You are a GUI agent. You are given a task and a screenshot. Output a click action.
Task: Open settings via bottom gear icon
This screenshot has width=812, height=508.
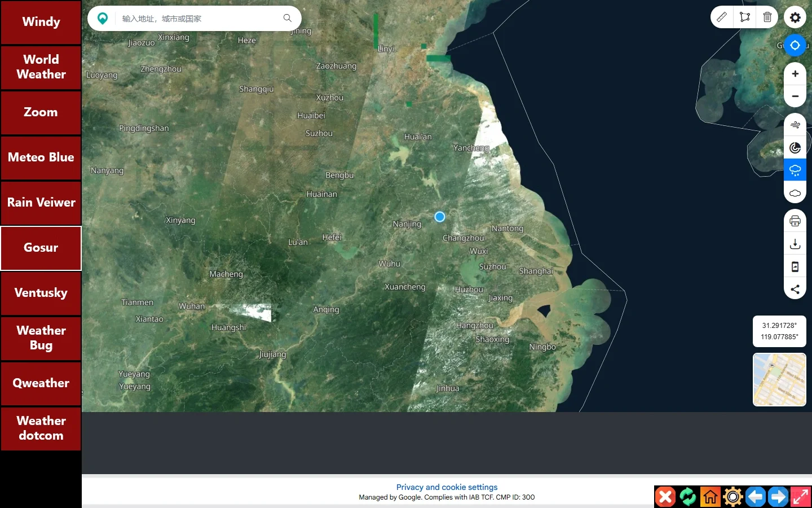point(733,497)
